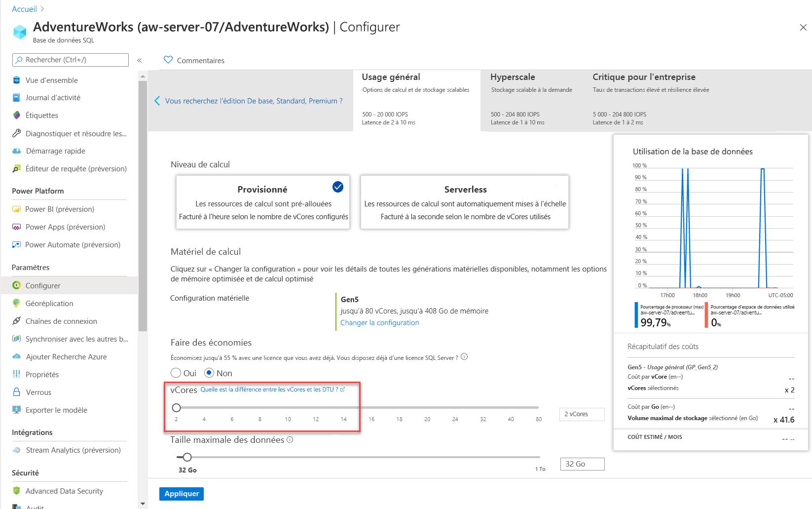
Task: Close the Configurer blade with X
Action: pos(803,28)
